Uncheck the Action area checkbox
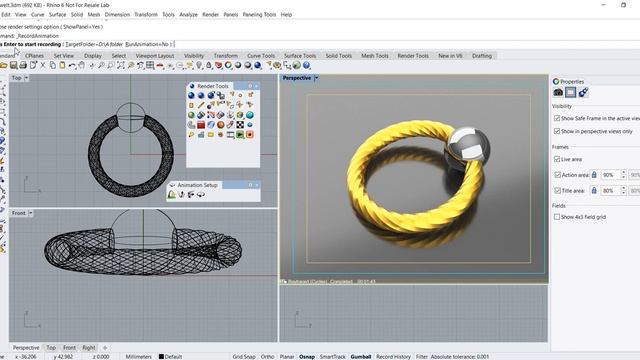This screenshot has height=360, width=640. (x=557, y=175)
